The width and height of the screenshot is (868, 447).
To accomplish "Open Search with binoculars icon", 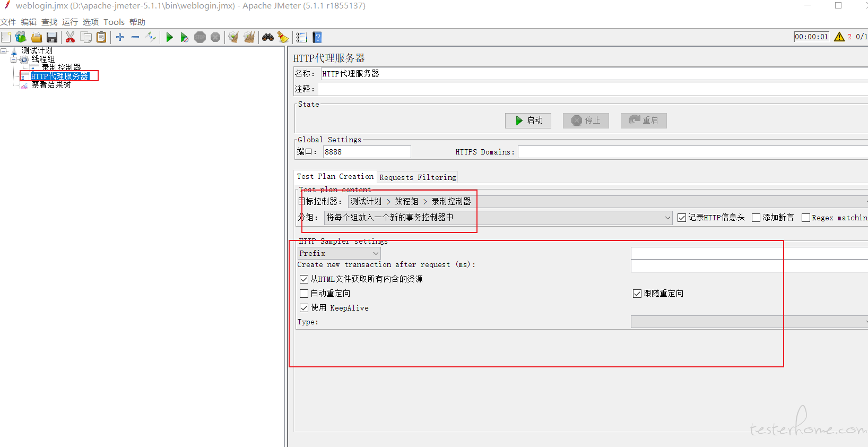I will pos(268,37).
